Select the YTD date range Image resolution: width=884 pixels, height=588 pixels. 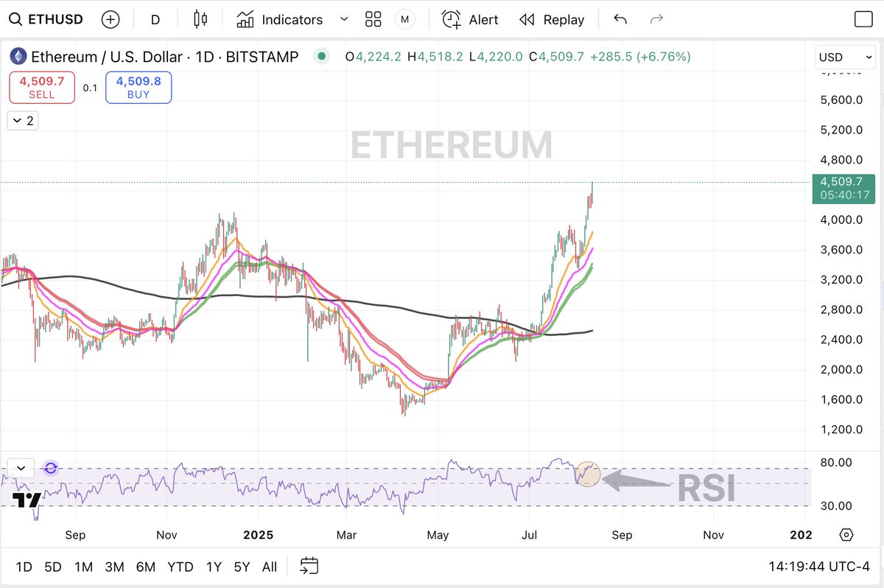tap(180, 567)
